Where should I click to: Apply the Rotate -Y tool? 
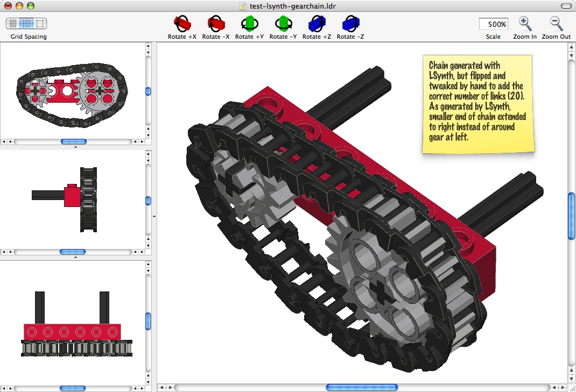(283, 24)
